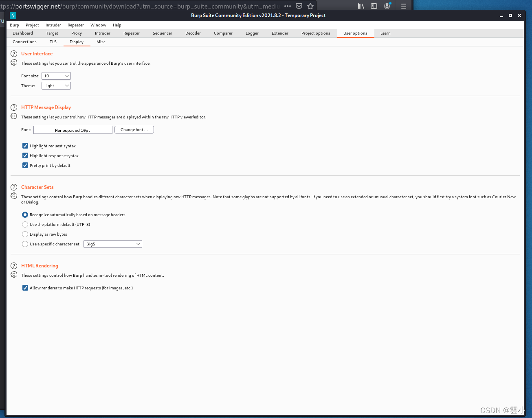Image resolution: width=532 pixels, height=418 pixels.
Task: Click the Firefox portswigger.net URL bar
Action: click(141, 6)
